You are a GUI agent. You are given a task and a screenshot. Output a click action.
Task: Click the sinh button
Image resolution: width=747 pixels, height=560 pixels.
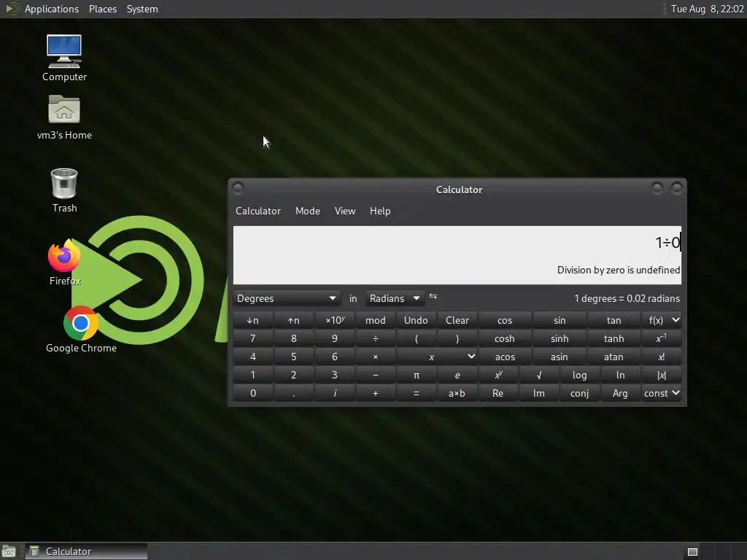[560, 338]
